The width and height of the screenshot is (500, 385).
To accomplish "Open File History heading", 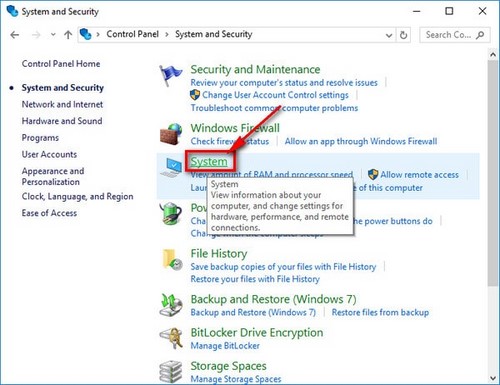I will [219, 253].
